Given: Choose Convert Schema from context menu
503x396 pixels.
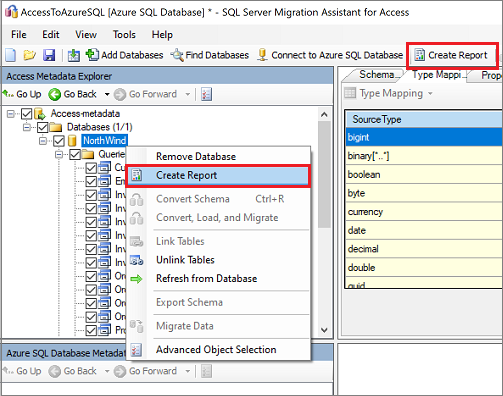Looking at the screenshot, I should pyautogui.click(x=218, y=199).
